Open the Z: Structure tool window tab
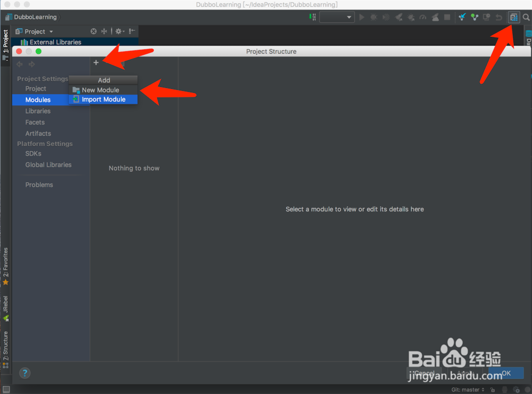532x394 pixels. [5, 350]
